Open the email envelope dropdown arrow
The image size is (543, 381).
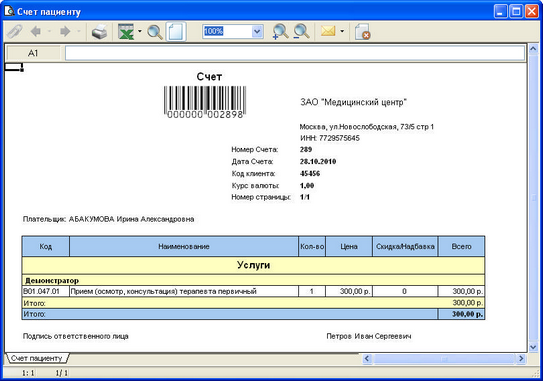tap(342, 31)
